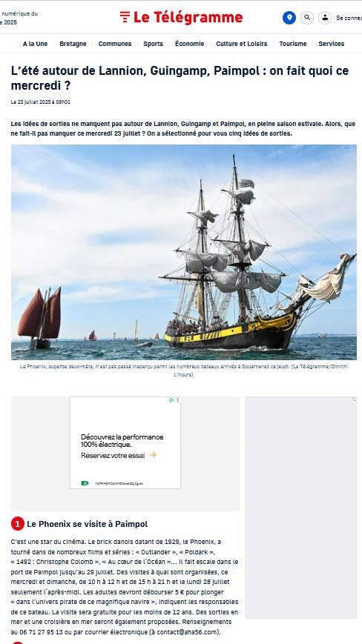Click the AdChoices triangle icon on ad
362x644 pixels.
pos(172,399)
